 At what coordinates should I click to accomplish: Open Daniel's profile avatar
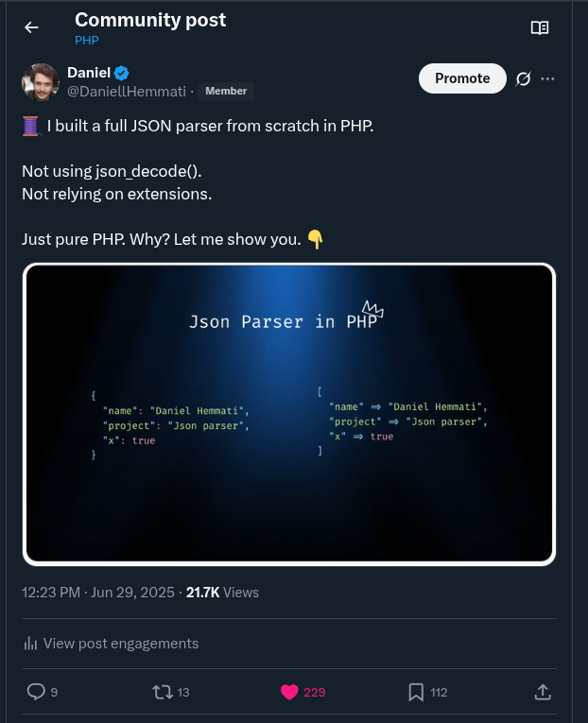coord(41,82)
